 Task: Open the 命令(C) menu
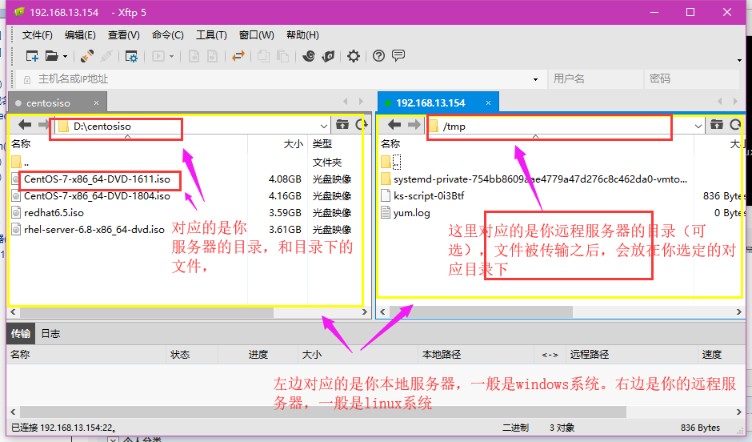point(168,35)
